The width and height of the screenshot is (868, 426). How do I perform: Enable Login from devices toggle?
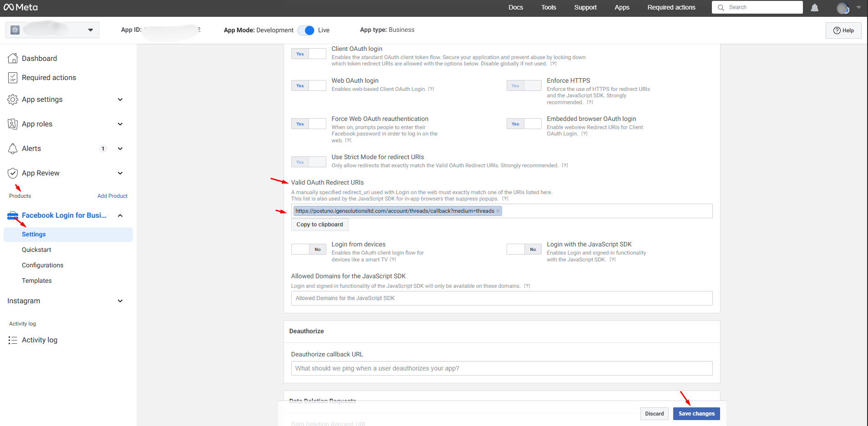pos(309,249)
